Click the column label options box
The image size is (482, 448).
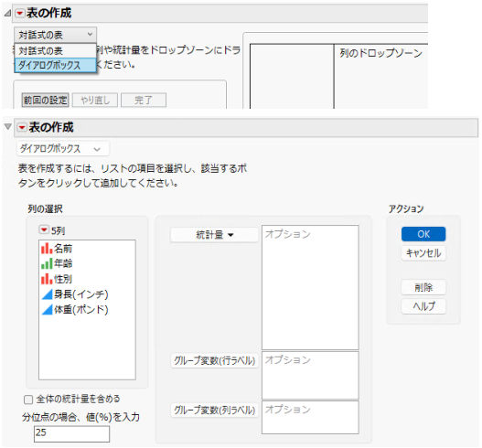pos(310,417)
